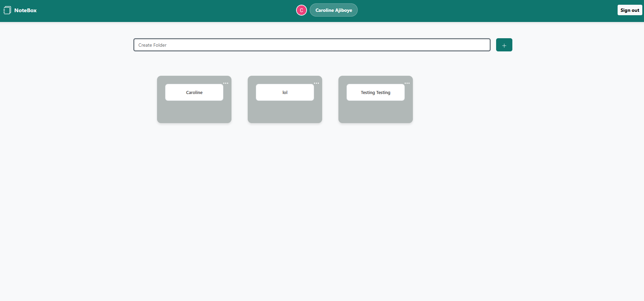Open the Caroline Ajiboye username pill
644x301 pixels.
333,10
